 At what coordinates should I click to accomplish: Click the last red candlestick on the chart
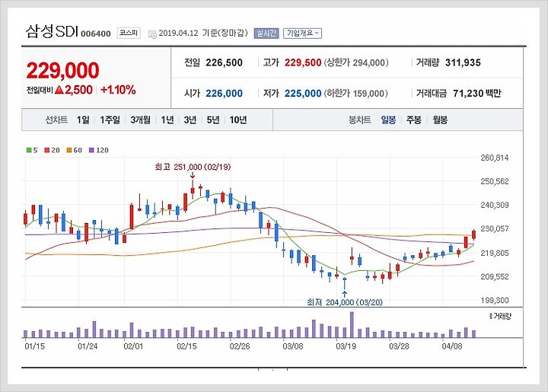(473, 234)
